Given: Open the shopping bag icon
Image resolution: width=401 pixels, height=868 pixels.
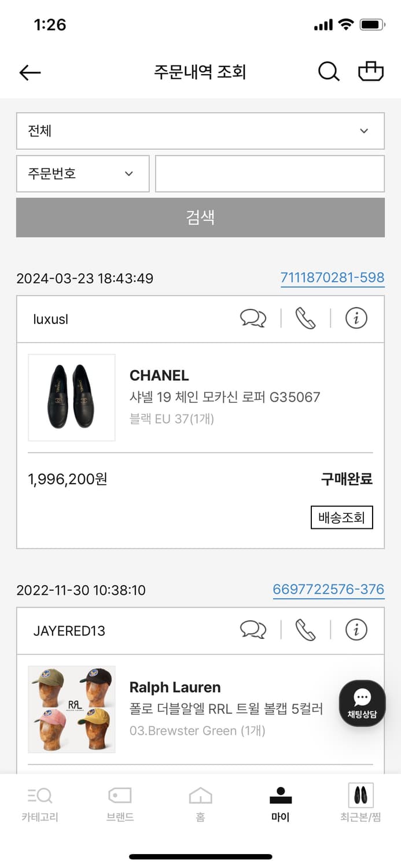Looking at the screenshot, I should (x=371, y=71).
